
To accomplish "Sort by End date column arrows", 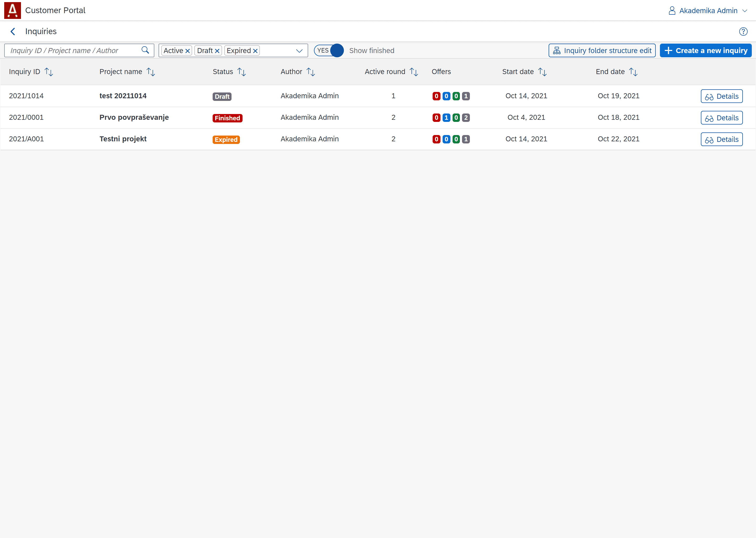I will point(633,72).
